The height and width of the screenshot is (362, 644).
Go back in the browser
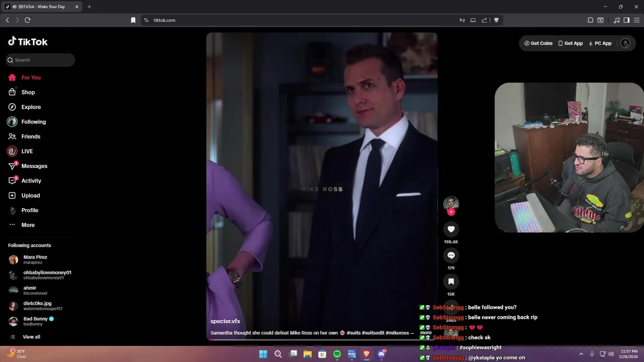[7, 20]
